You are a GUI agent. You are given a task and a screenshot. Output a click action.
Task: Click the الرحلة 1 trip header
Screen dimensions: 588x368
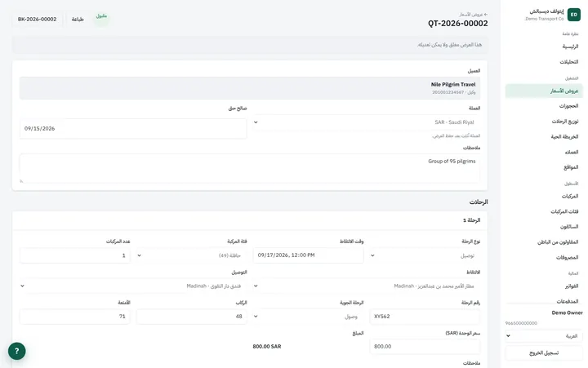click(471, 220)
